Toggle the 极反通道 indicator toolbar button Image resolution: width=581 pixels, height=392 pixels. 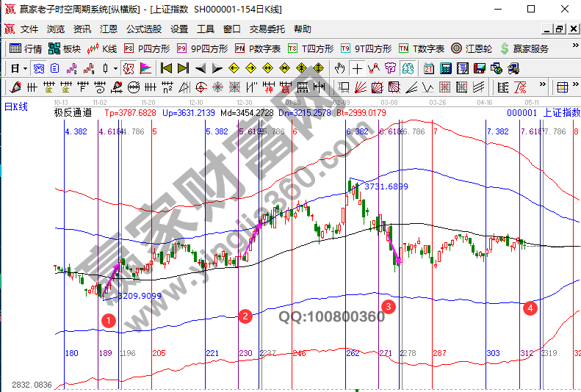(x=128, y=68)
